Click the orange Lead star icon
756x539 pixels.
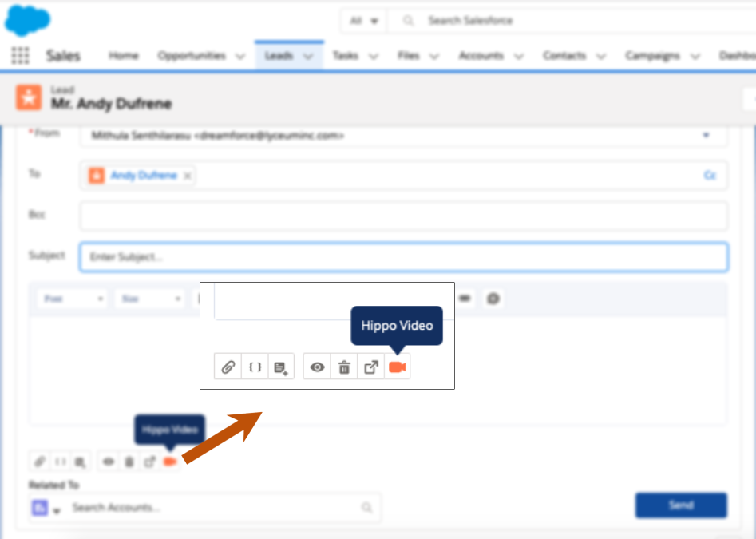coord(29,97)
